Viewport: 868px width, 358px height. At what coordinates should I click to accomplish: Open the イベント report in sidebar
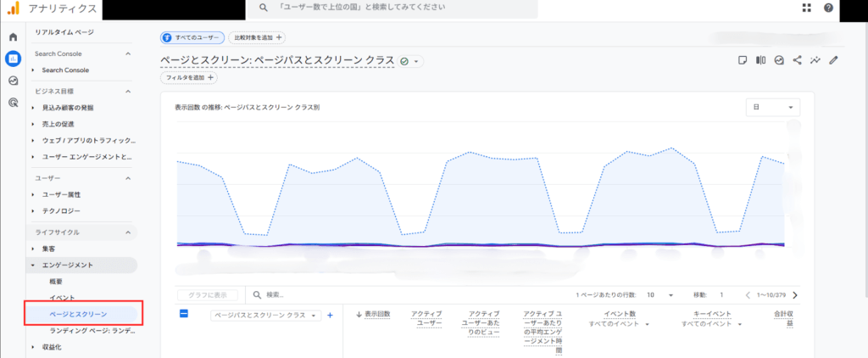62,298
